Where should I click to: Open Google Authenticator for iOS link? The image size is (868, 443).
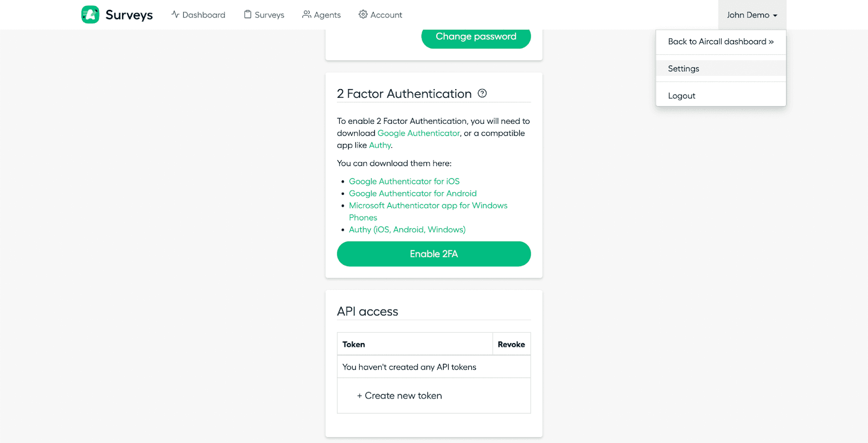(x=404, y=181)
